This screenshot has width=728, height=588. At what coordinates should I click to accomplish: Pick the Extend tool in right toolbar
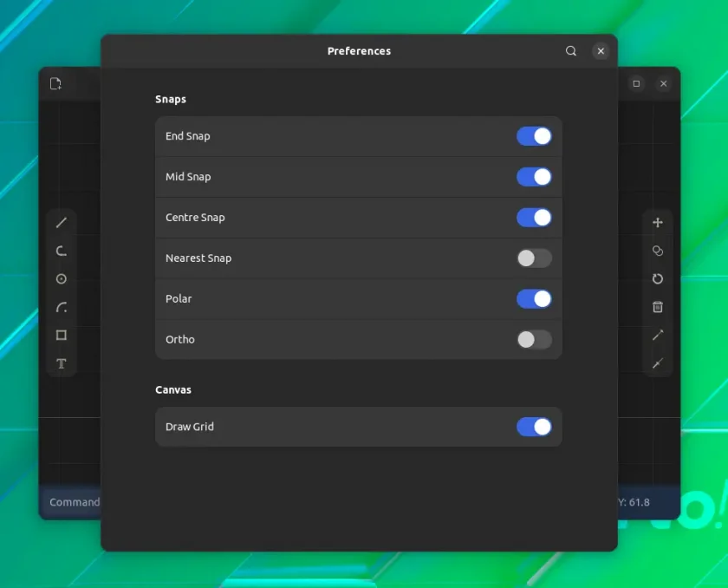pyautogui.click(x=658, y=336)
